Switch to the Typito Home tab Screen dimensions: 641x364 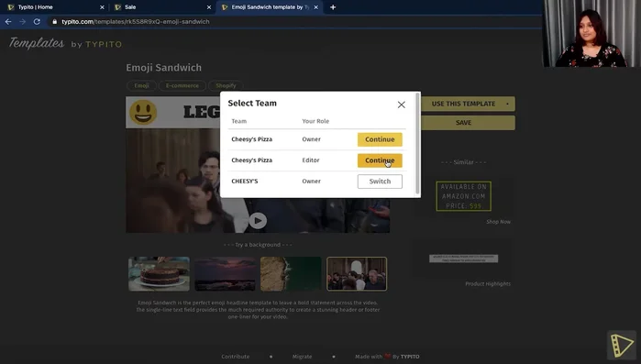tap(53, 7)
